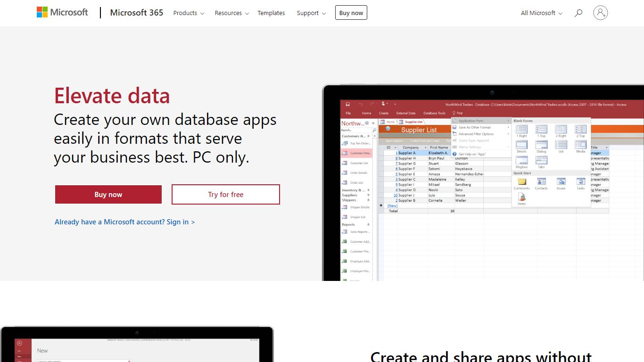Open Shipper Details in navigation pane
Image resolution: width=644 pixels, height=362 pixels.
(x=356, y=207)
